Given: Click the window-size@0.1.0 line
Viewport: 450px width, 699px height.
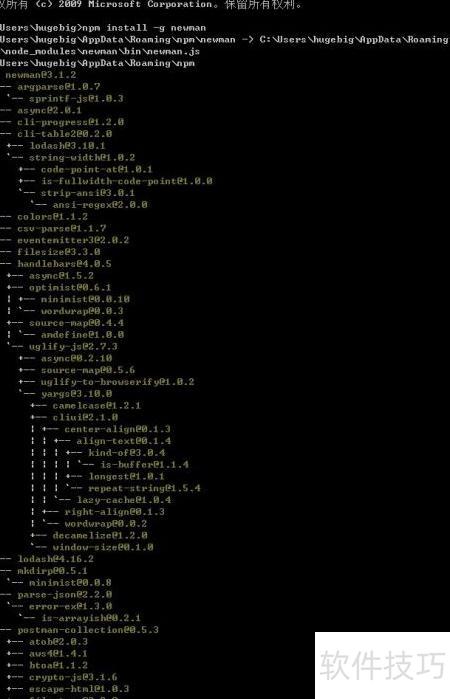Looking at the screenshot, I should coord(103,547).
